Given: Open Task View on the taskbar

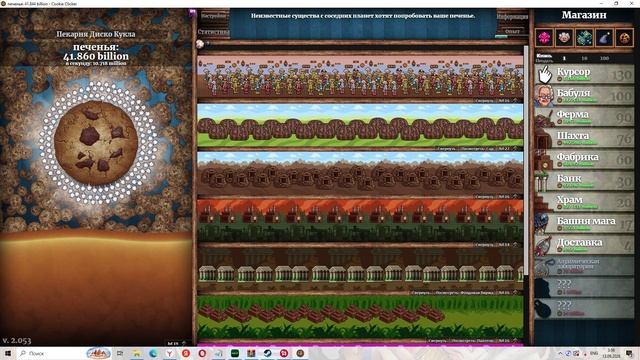Looking at the screenshot, I should point(120,353).
